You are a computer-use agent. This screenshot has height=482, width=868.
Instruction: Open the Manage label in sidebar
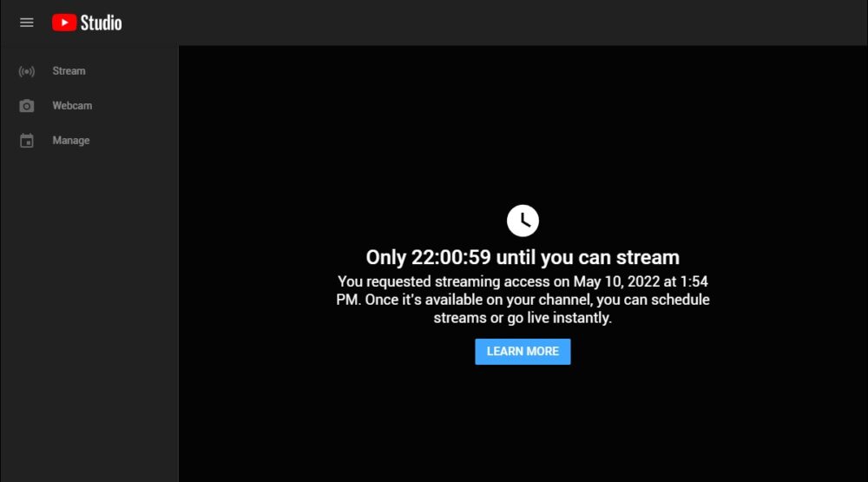tap(71, 141)
